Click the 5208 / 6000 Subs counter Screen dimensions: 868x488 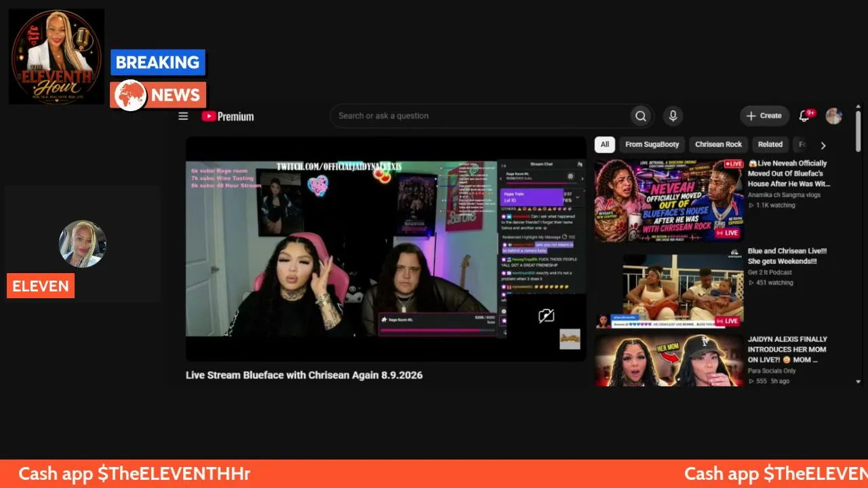pos(485,319)
